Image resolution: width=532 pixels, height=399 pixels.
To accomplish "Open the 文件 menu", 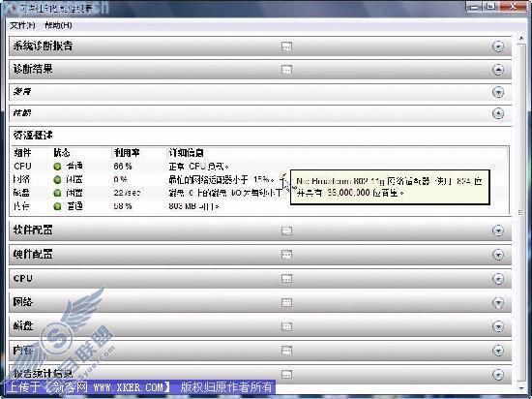I will click(22, 25).
